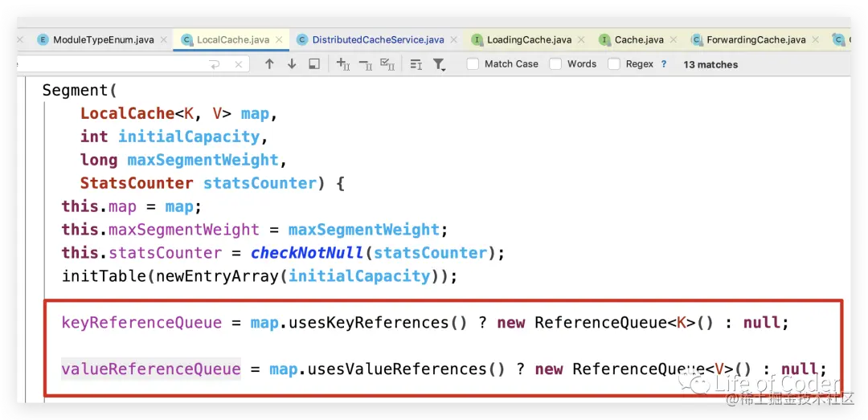Add selection for next occurrence

click(x=343, y=64)
